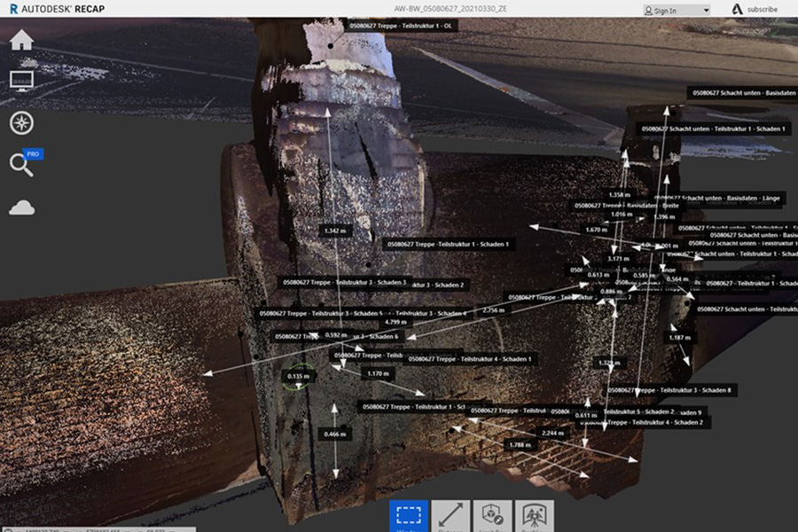Select the Window selection tool
Screen dimensions: 798x532
[409, 517]
